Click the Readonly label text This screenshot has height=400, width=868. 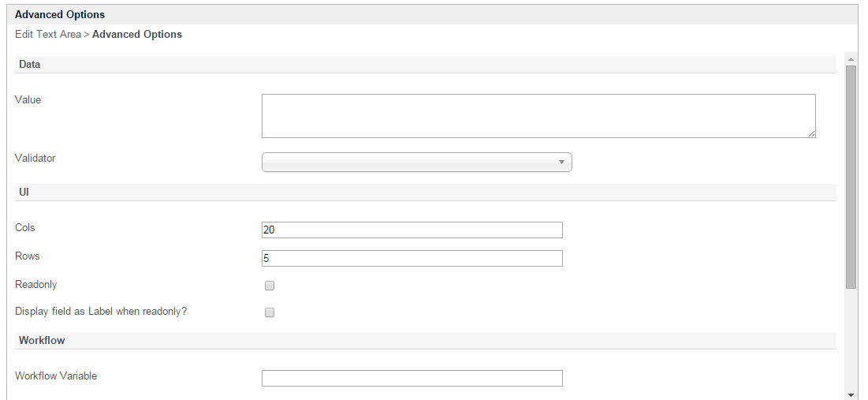tap(36, 284)
